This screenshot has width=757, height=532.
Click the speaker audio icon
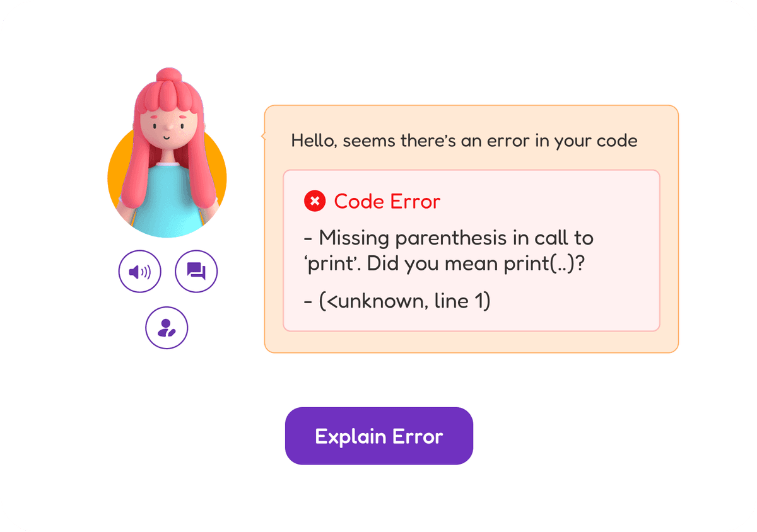tap(140, 272)
